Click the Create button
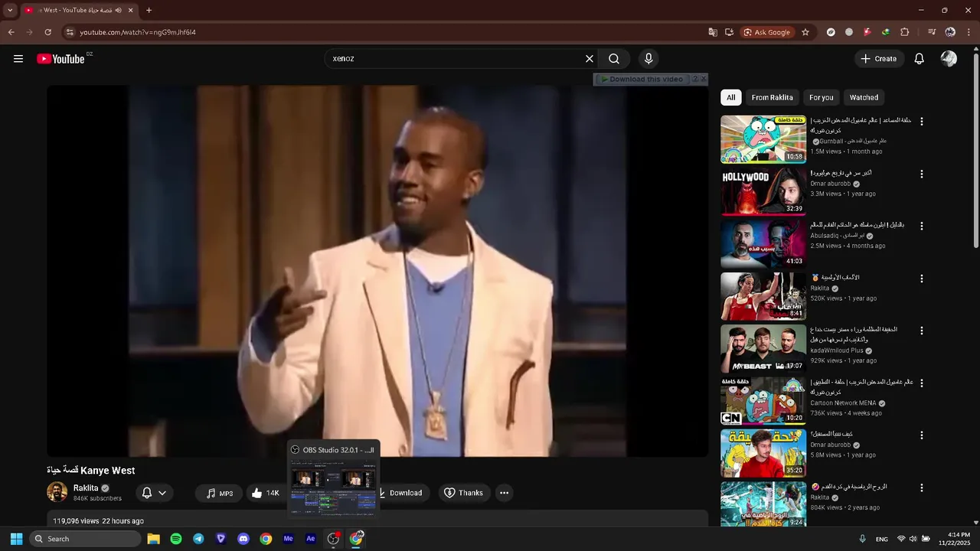This screenshot has height=551, width=980. pyautogui.click(x=879, y=59)
